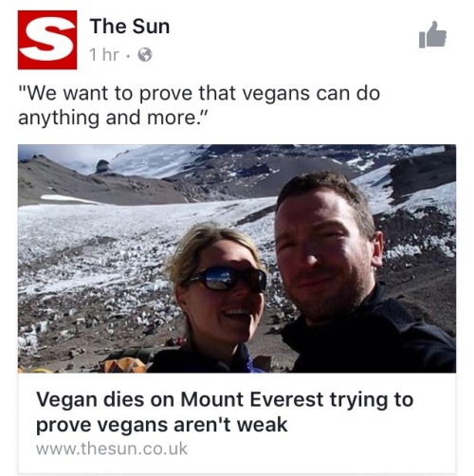Like the page with thumbs-up icon
The width and height of the screenshot is (474, 476).
(432, 35)
